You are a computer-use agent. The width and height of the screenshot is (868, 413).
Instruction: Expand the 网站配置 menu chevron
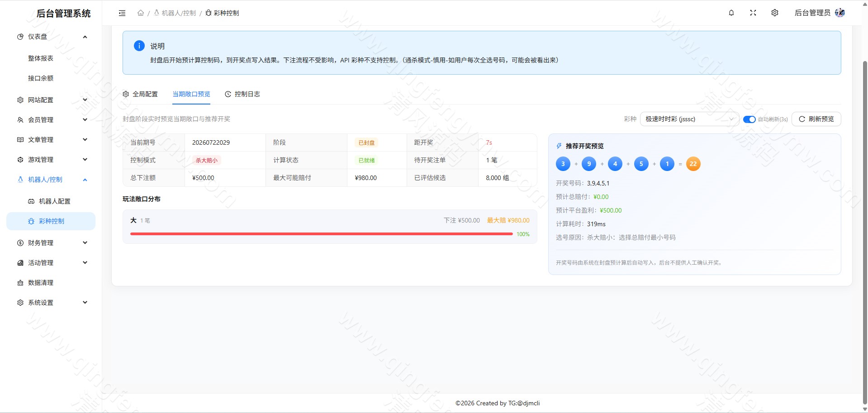pyautogui.click(x=85, y=100)
